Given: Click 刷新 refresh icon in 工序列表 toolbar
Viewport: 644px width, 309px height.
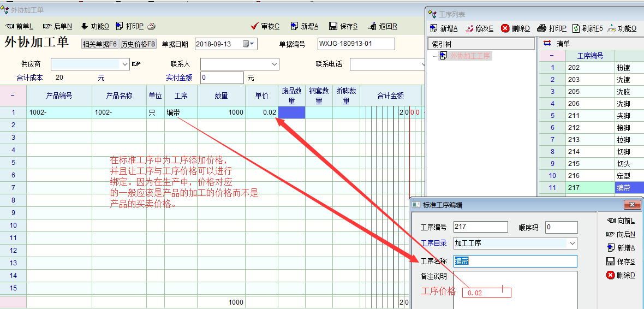Looking at the screenshot, I should pyautogui.click(x=576, y=28).
